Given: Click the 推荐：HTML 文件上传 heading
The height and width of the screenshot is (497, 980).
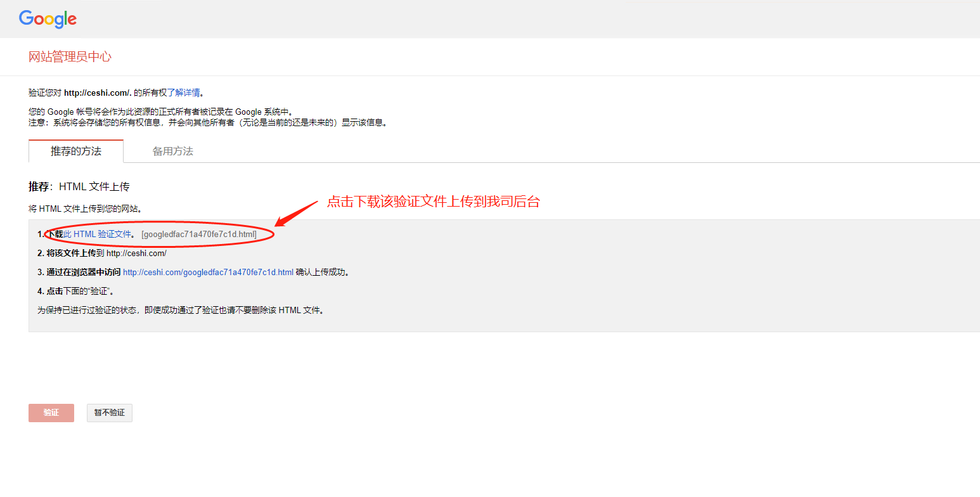Looking at the screenshot, I should tap(79, 187).
